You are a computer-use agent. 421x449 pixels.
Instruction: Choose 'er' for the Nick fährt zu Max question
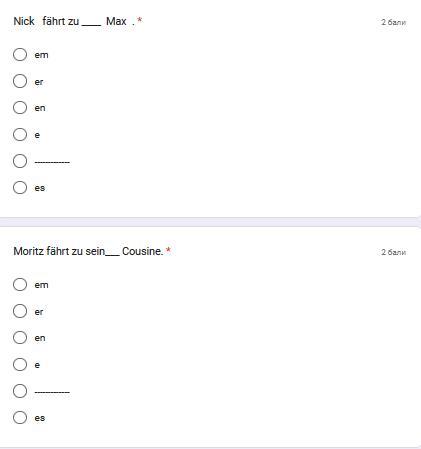pyautogui.click(x=20, y=81)
